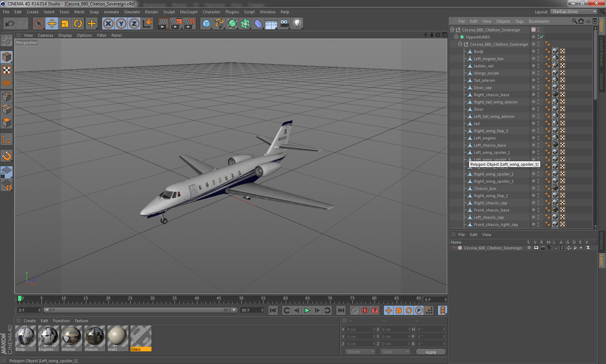Viewport: 606px width, 364px height.
Task: Click the Undo arrow icon
Action: pos(10,24)
